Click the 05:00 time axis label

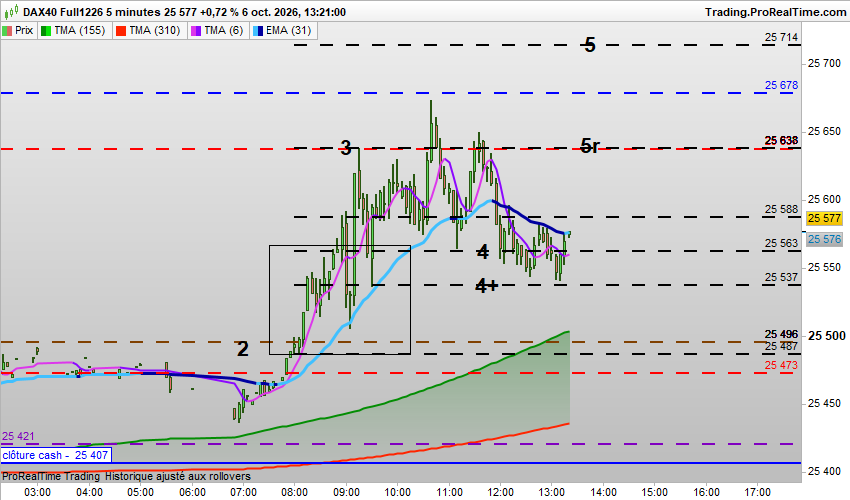pyautogui.click(x=140, y=492)
